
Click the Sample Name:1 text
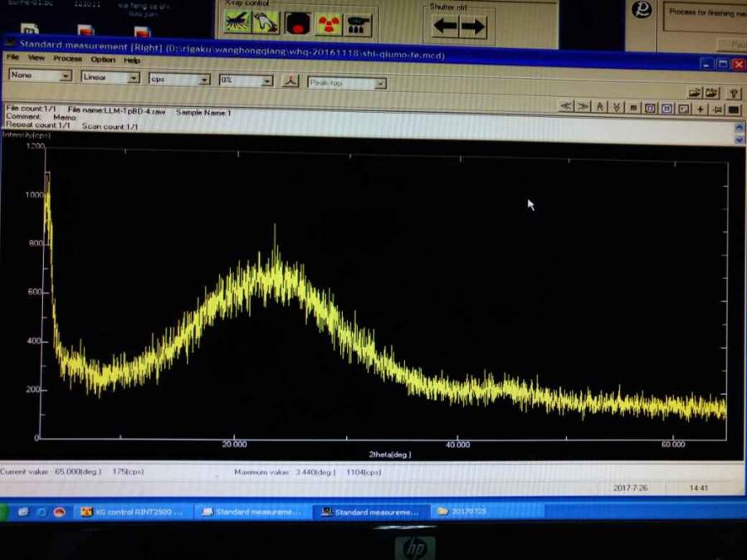(x=203, y=113)
